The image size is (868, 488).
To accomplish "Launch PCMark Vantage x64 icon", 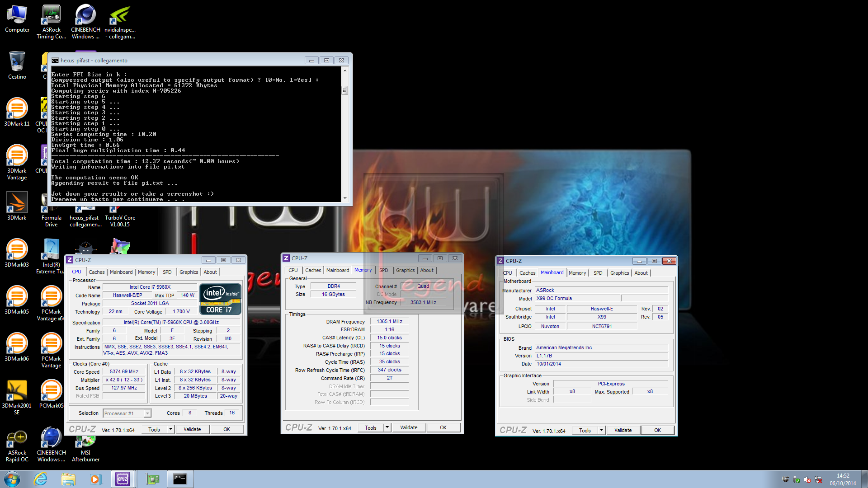I will [51, 303].
